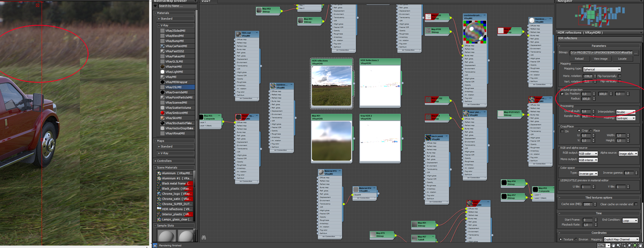Click the VRayLightMtl white sphere icon

click(162, 72)
